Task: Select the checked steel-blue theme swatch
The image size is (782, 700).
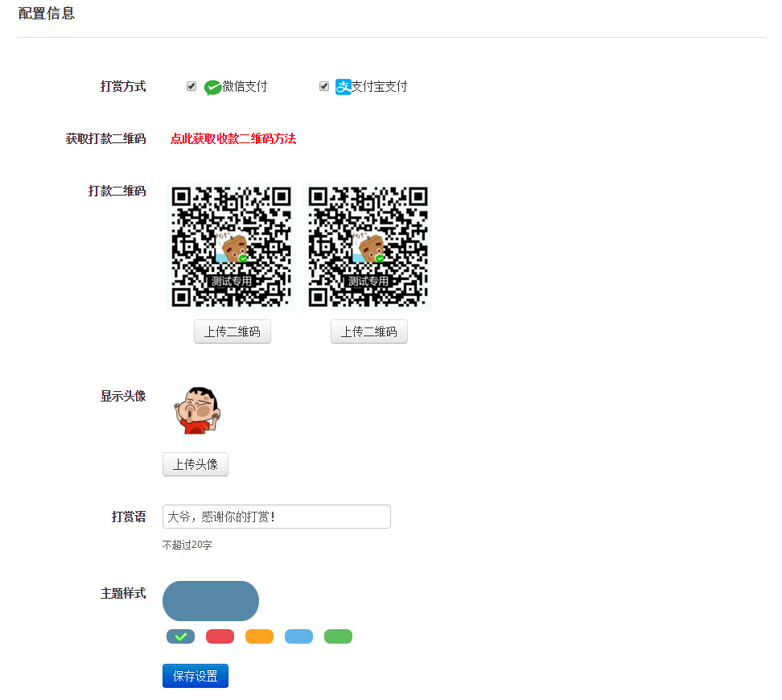Action: tap(180, 636)
